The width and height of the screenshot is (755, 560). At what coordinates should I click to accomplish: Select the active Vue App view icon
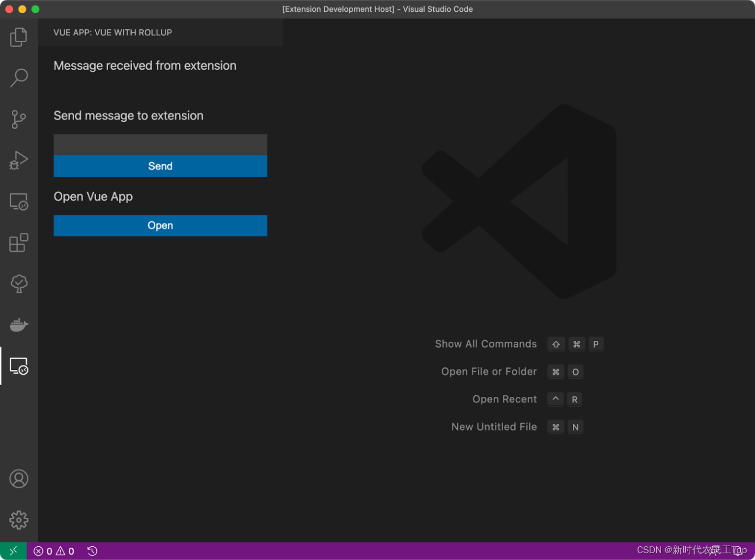point(19,366)
